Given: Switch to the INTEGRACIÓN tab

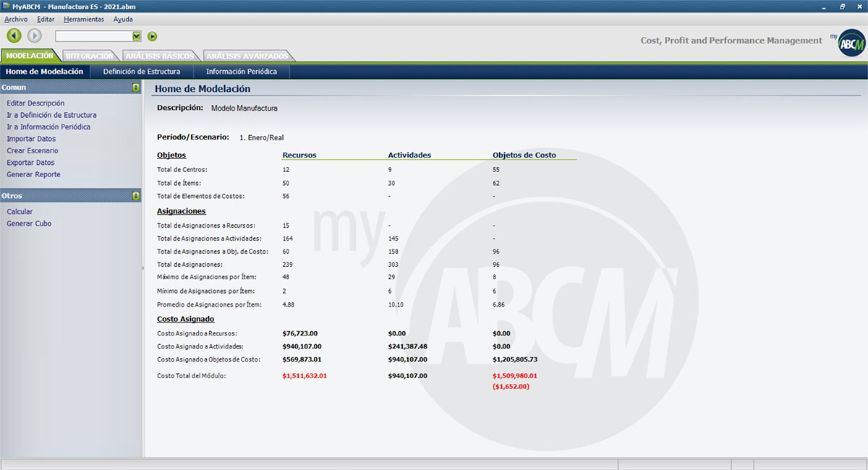Looking at the screenshot, I should coord(89,56).
